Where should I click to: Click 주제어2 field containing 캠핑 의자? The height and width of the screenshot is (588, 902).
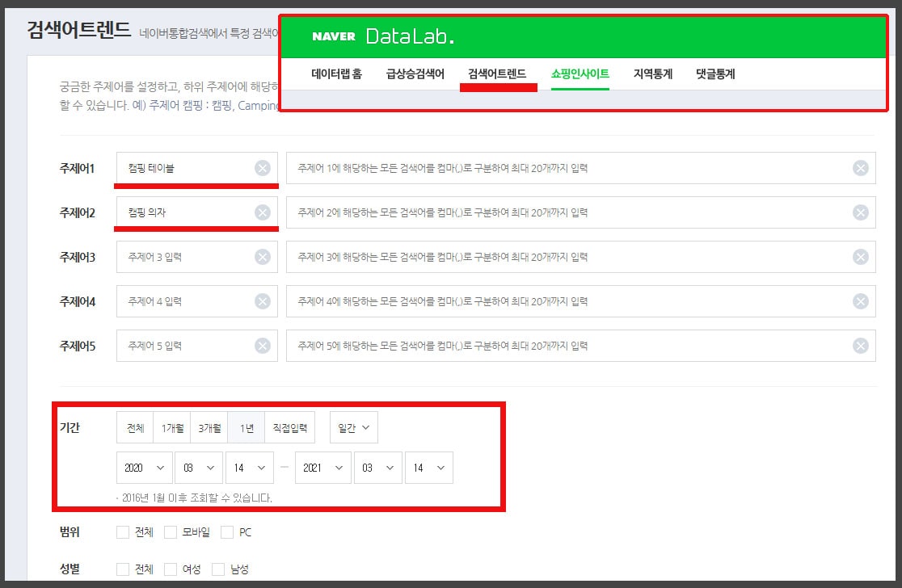tap(196, 212)
